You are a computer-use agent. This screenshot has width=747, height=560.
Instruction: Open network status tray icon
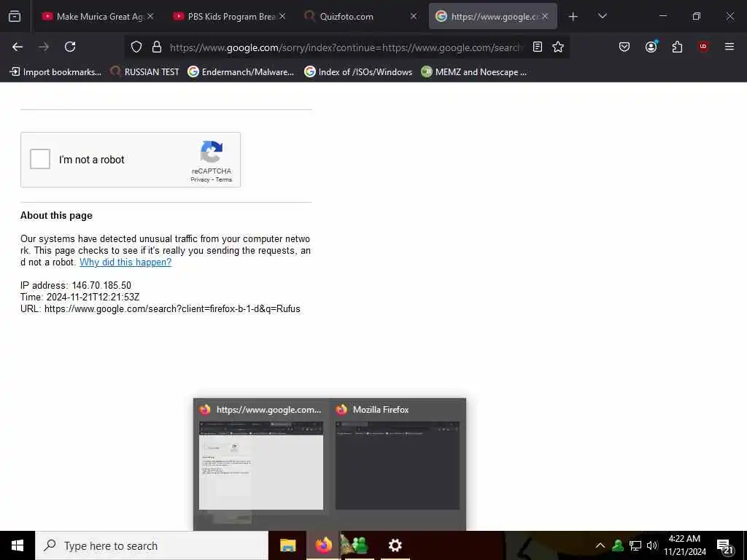coord(635,545)
